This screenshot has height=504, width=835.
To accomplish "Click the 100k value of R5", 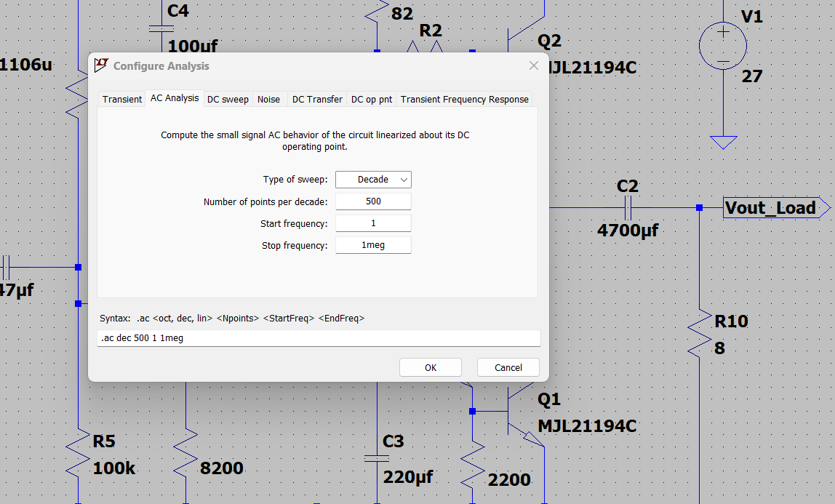I will click(114, 468).
